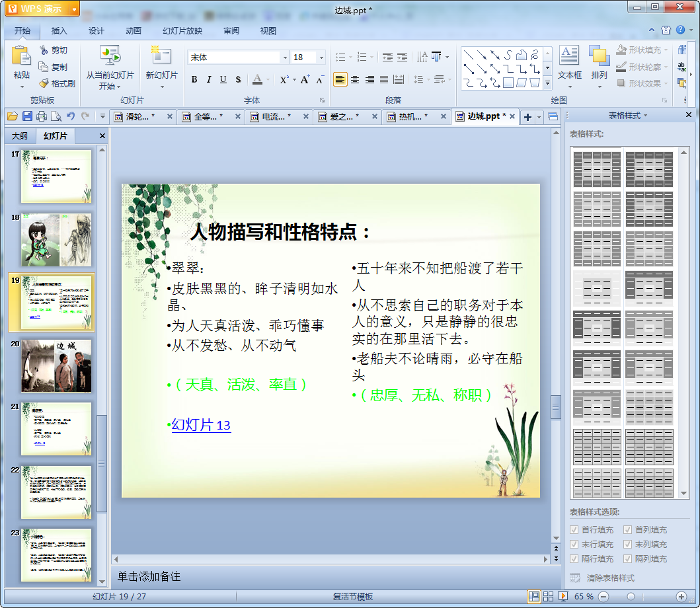The width and height of the screenshot is (700, 608).
Task: Toggle 首行填充 checkbox
Action: tap(574, 530)
